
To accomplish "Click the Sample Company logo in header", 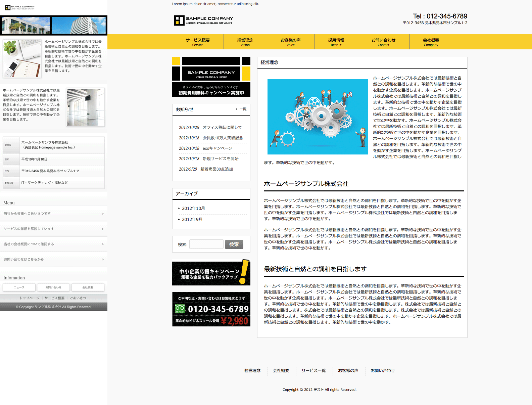I will [x=203, y=20].
